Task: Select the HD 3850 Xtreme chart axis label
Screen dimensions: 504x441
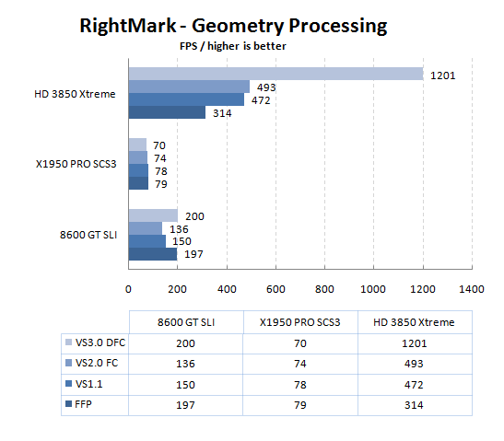Action: point(75,94)
